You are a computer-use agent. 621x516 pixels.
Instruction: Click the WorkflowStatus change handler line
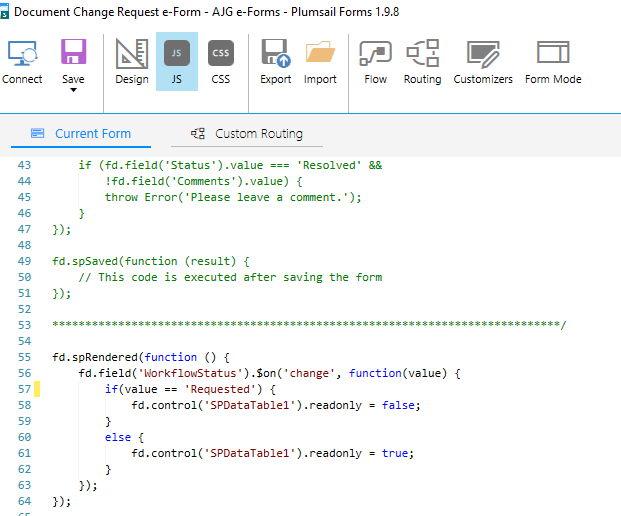click(270, 373)
